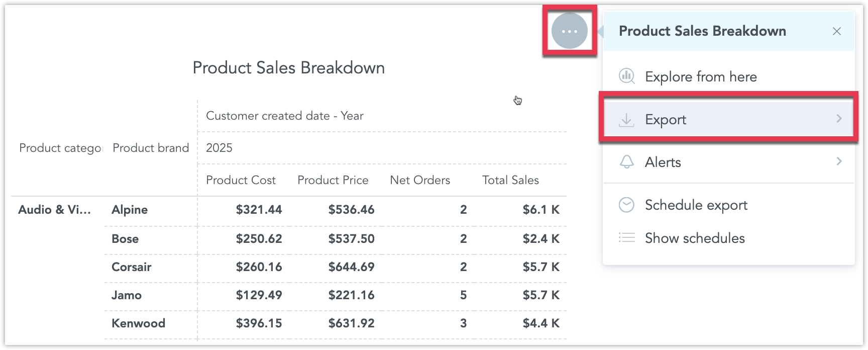This screenshot has width=868, height=350.
Task: Expand the Alerts submenu chevron
Action: click(838, 162)
